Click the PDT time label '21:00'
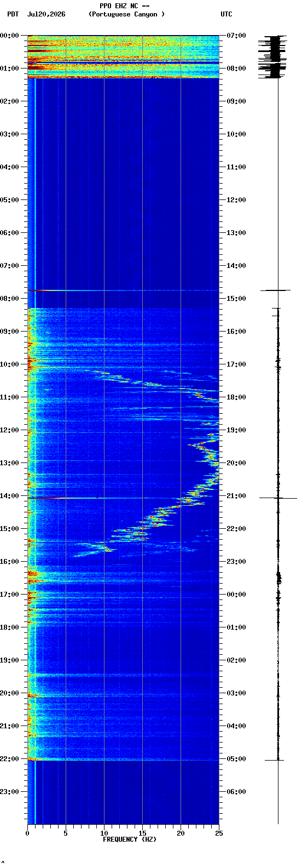Image resolution: width=302 pixels, height=868 pixels. point(9,726)
